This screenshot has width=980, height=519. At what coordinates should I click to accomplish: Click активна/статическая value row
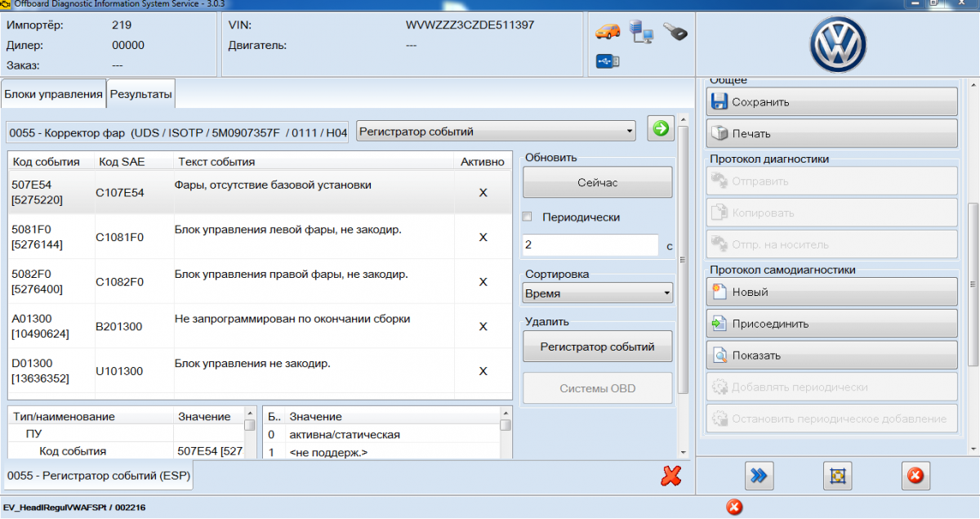382,434
